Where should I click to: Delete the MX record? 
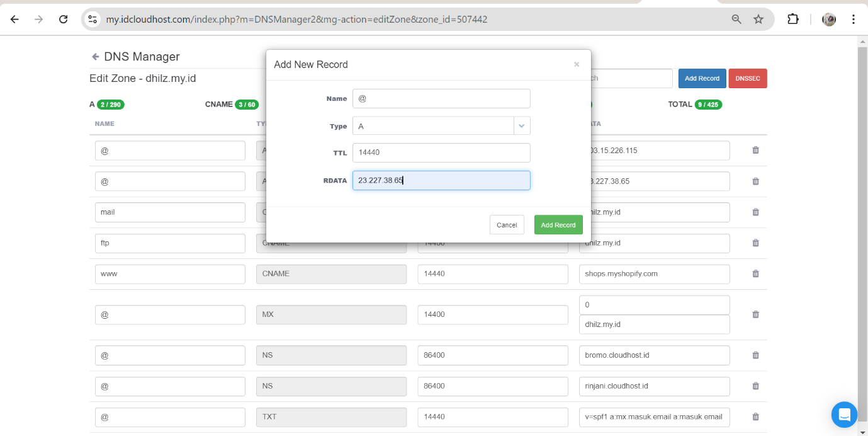click(756, 314)
